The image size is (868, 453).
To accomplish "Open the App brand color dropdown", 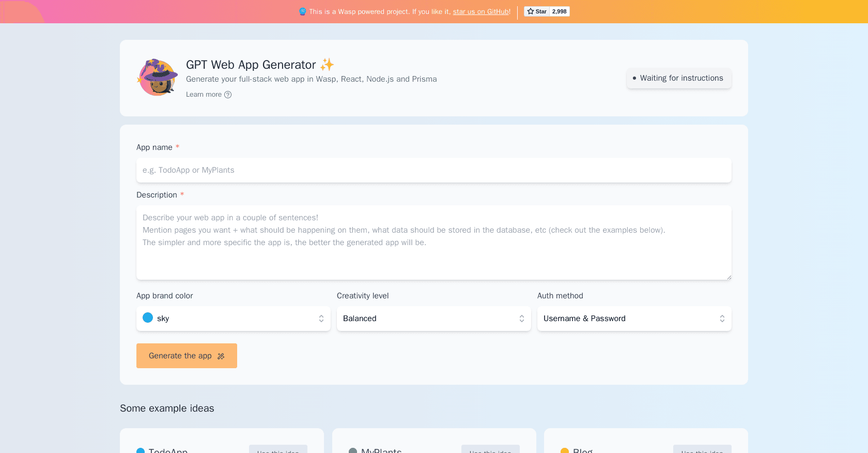I will click(234, 319).
